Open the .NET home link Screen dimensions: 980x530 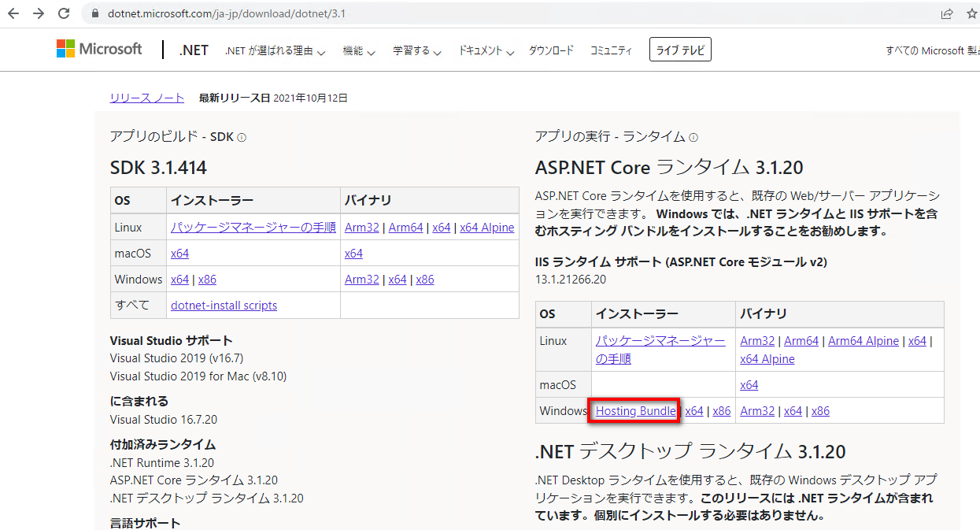point(194,50)
